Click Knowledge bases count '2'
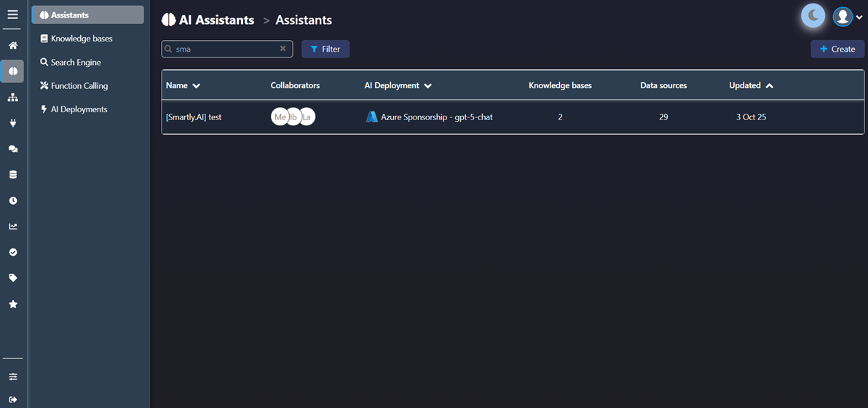The image size is (868, 408). (x=560, y=117)
